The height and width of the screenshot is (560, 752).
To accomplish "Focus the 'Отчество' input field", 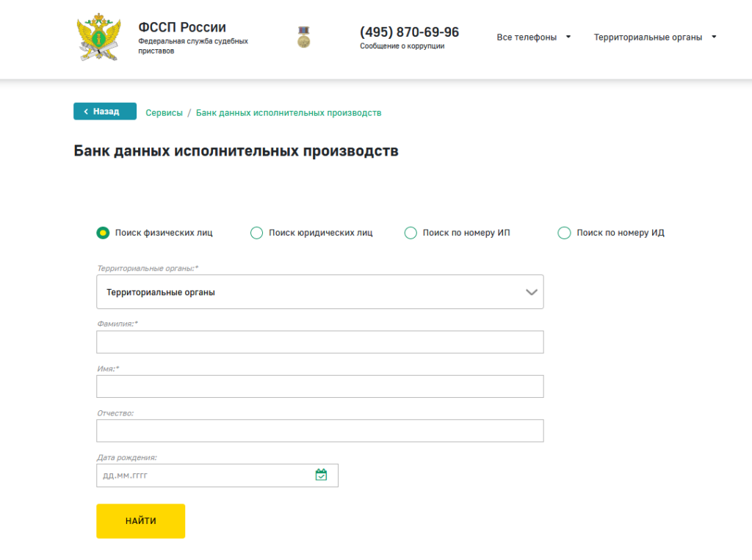I will (320, 431).
